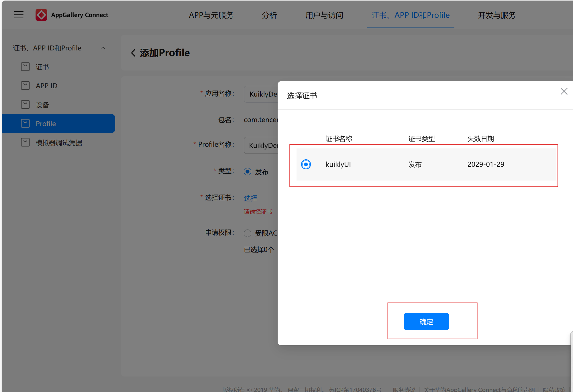
Task: Open the hamburger navigation menu
Action: click(x=19, y=15)
